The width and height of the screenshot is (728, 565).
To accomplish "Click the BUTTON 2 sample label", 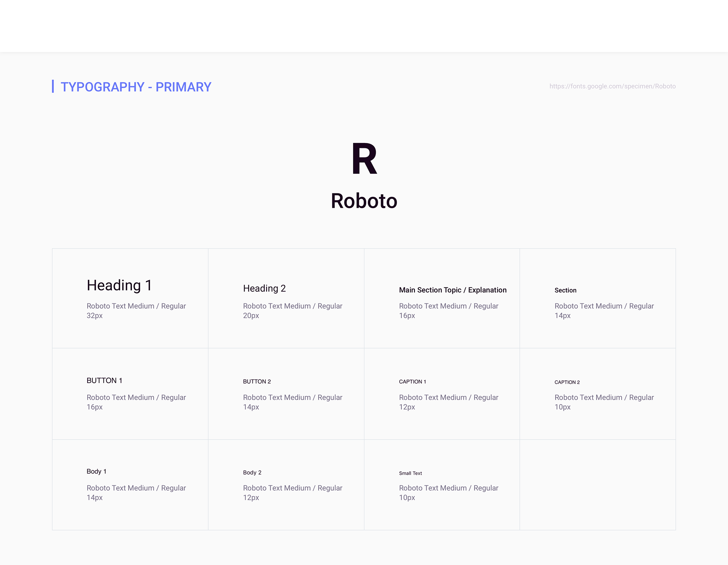I will [257, 381].
